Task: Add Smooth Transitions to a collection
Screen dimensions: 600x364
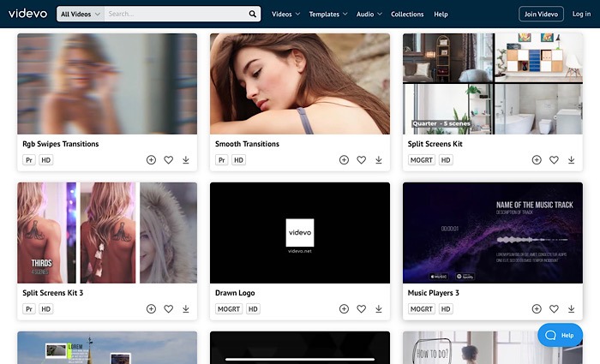Action: click(344, 160)
